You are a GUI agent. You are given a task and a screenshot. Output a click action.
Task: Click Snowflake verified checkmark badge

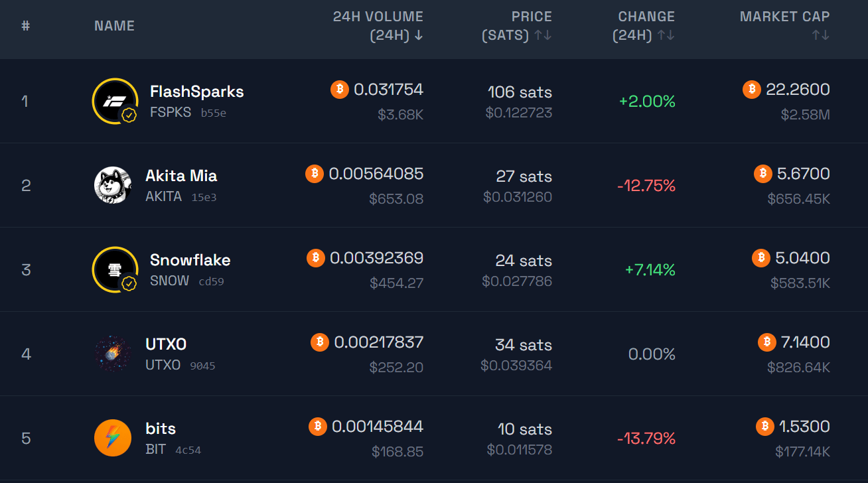pos(129,284)
